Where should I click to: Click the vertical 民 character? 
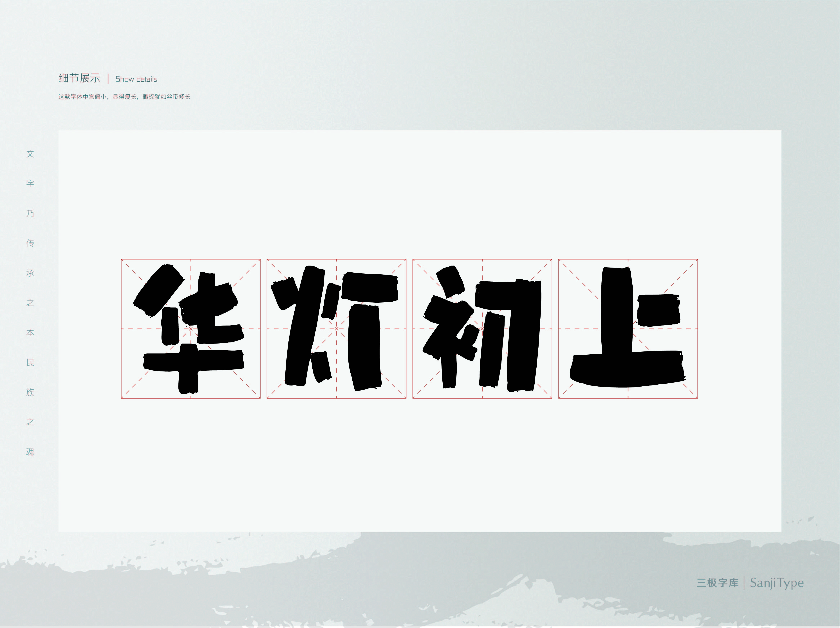pos(30,363)
